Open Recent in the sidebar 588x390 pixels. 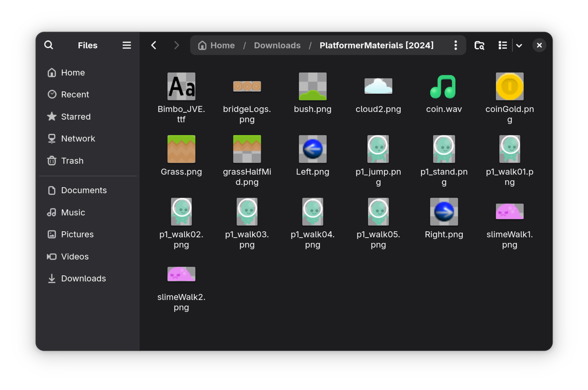tap(75, 95)
